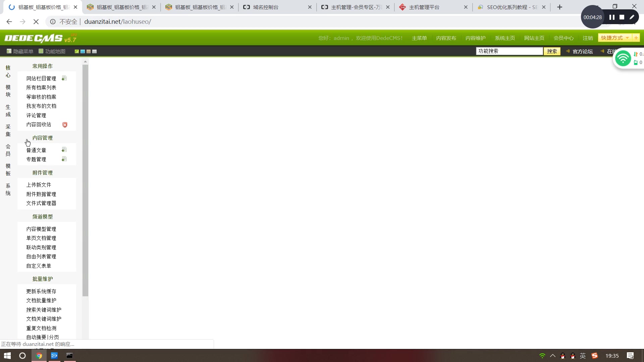This screenshot has width=644, height=362.
Task: Select the tan theme color square
Action: point(89,52)
